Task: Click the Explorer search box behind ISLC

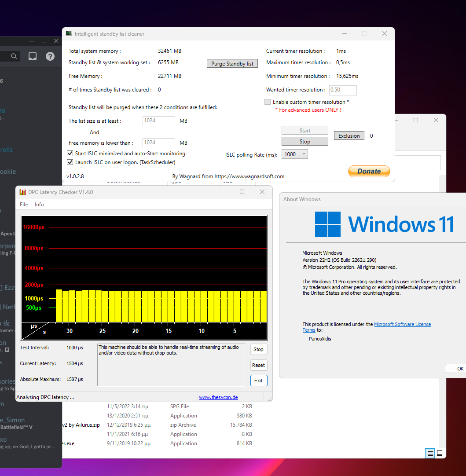Action: click(418, 163)
